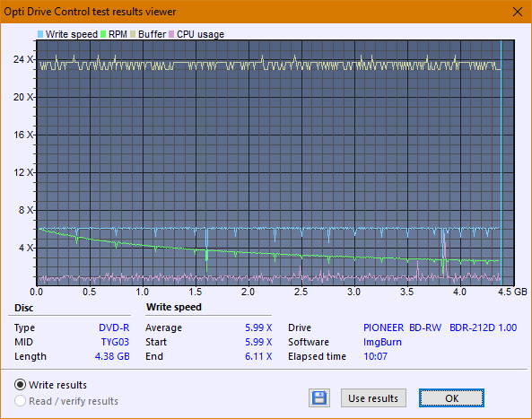Image resolution: width=532 pixels, height=419 pixels.
Task: Click the Use results button
Action: tap(373, 398)
